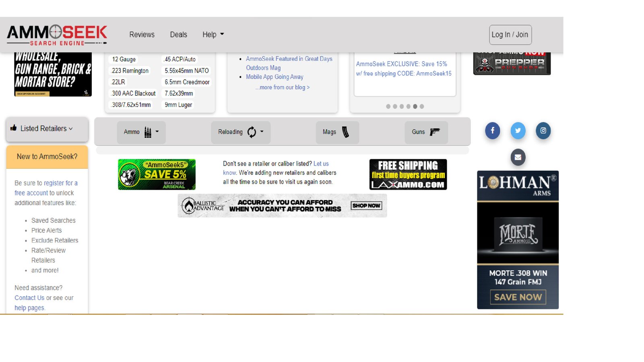Viewport: 644px width, 362px height.
Task: Select the active fifth carousel dot
Action: click(415, 107)
